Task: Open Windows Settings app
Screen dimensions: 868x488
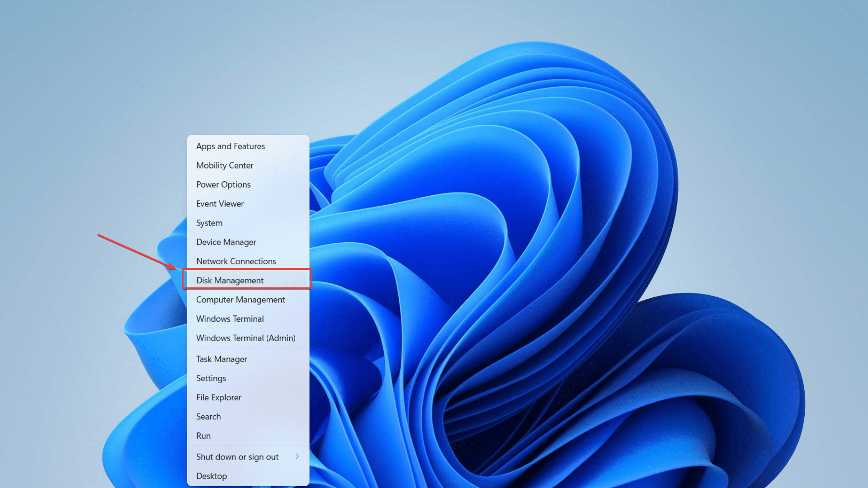Action: click(211, 378)
